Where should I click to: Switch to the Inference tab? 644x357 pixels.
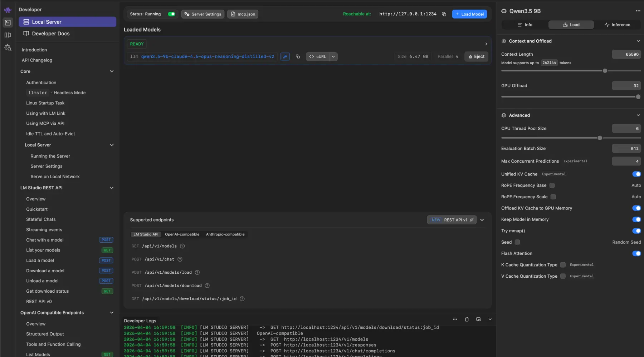617,24
